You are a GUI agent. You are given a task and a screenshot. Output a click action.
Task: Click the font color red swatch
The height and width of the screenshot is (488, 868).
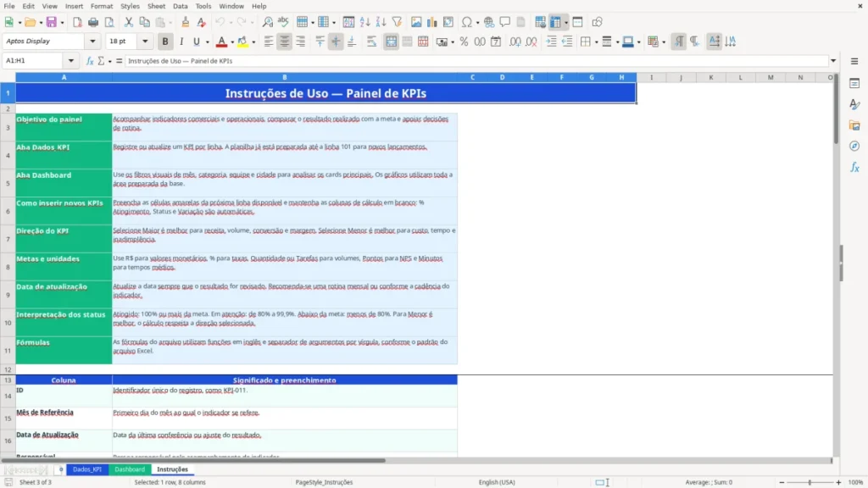coord(221,42)
